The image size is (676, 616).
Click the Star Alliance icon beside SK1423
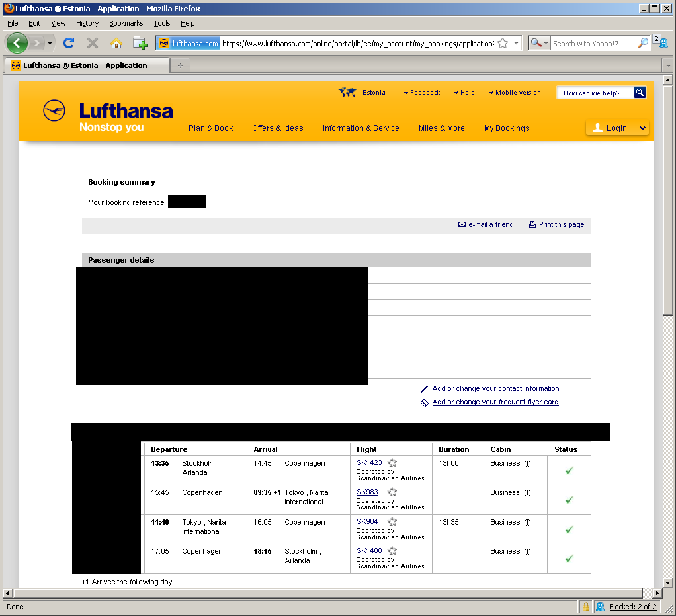click(392, 463)
